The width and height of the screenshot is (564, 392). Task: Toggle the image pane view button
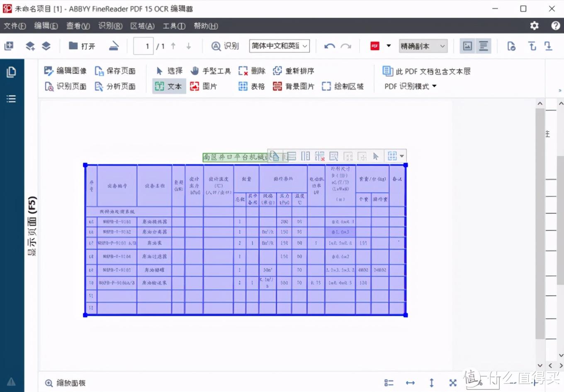467,46
